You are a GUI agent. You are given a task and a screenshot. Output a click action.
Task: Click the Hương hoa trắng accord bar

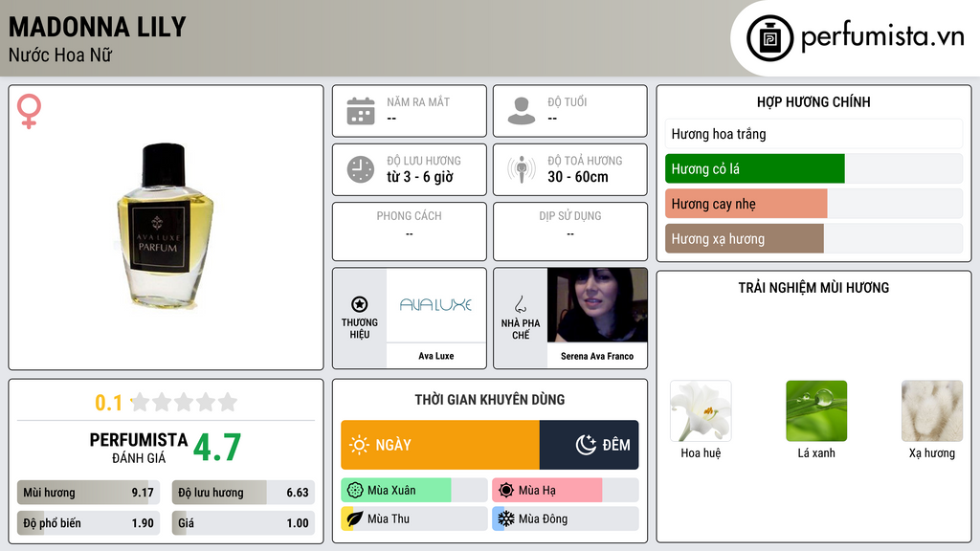click(x=813, y=134)
